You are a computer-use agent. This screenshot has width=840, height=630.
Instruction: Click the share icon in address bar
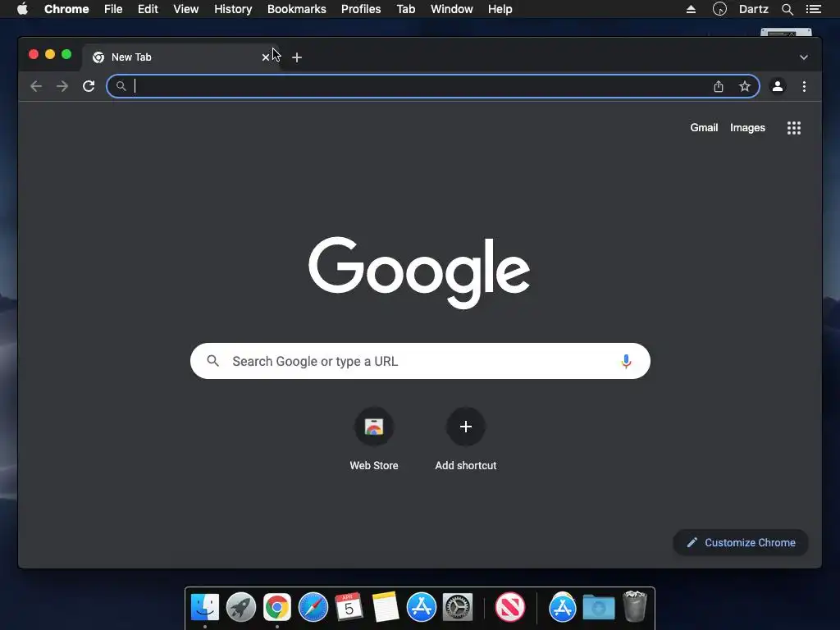click(x=719, y=86)
